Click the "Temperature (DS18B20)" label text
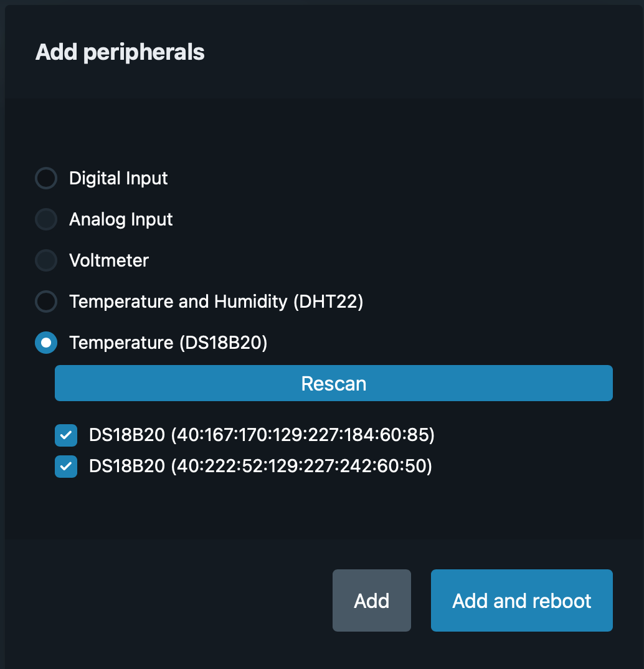This screenshot has width=644, height=669. (x=168, y=343)
